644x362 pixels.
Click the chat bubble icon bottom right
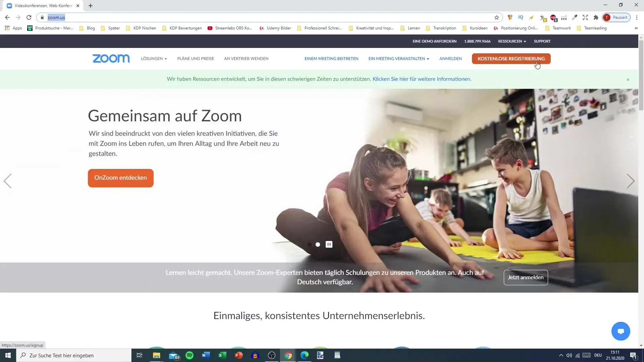pyautogui.click(x=621, y=331)
